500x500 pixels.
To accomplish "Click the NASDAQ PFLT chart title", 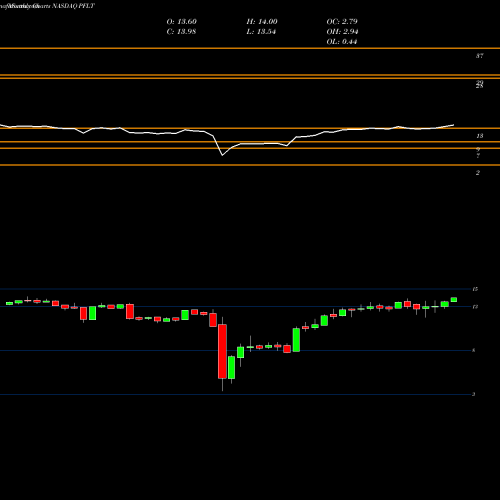I will coord(73,6).
